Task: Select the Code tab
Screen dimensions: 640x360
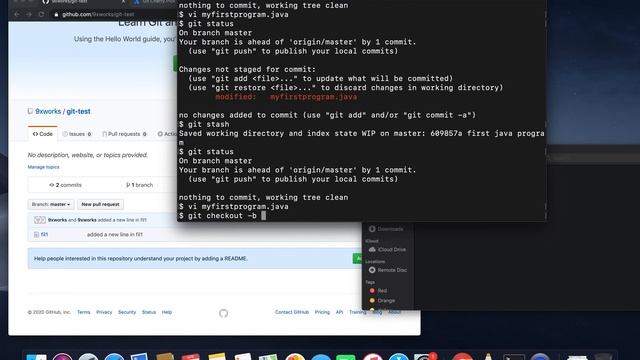Action: click(x=42, y=134)
